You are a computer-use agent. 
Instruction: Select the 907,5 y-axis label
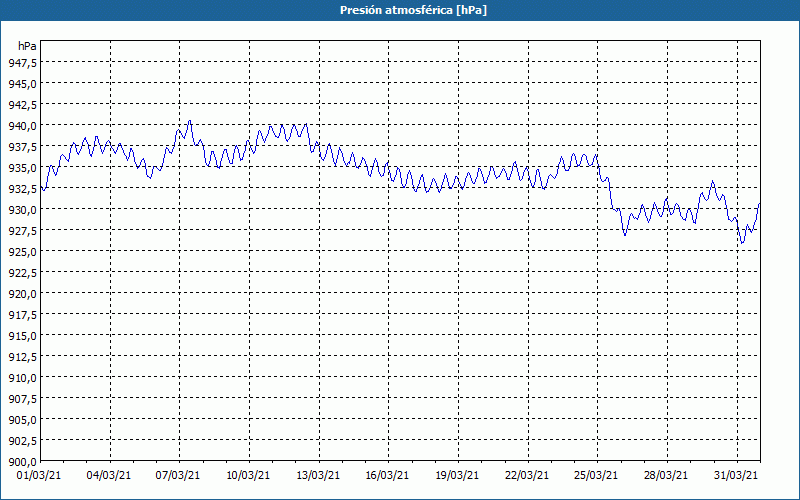22,398
